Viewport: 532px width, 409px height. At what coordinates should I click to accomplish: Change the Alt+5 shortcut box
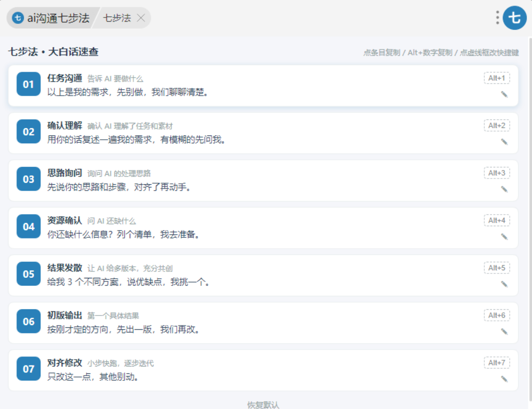click(x=497, y=268)
